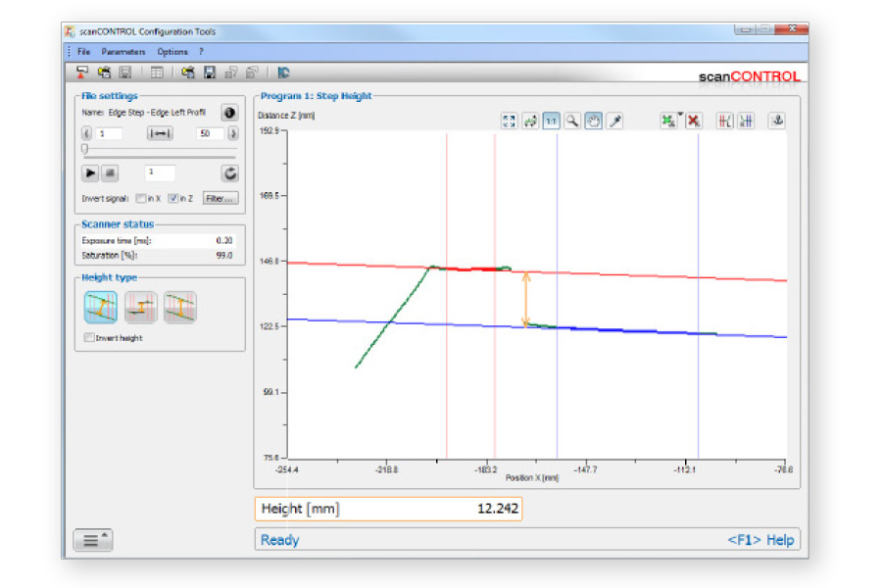This screenshot has width=882, height=588.
Task: Choose the third height type option
Action: point(179,308)
